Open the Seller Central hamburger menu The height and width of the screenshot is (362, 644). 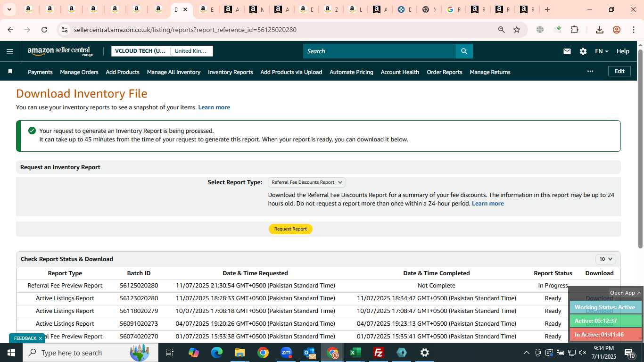click(10, 51)
